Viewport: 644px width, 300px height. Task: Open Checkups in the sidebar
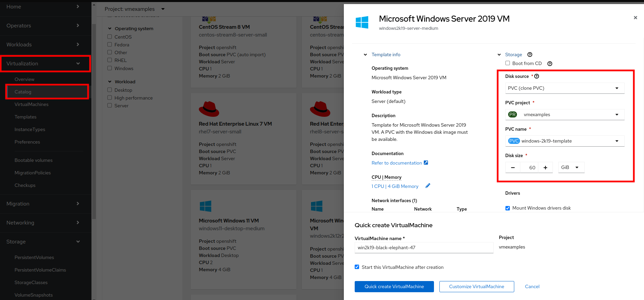click(x=25, y=185)
